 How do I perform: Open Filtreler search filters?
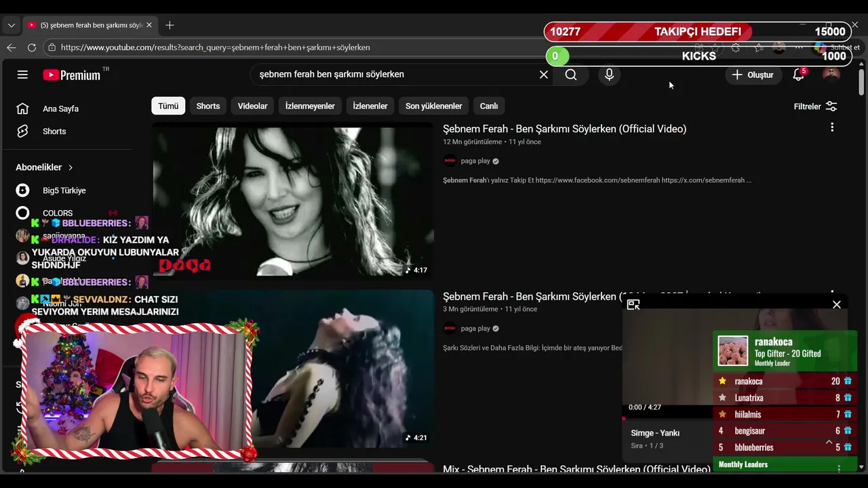(815, 106)
